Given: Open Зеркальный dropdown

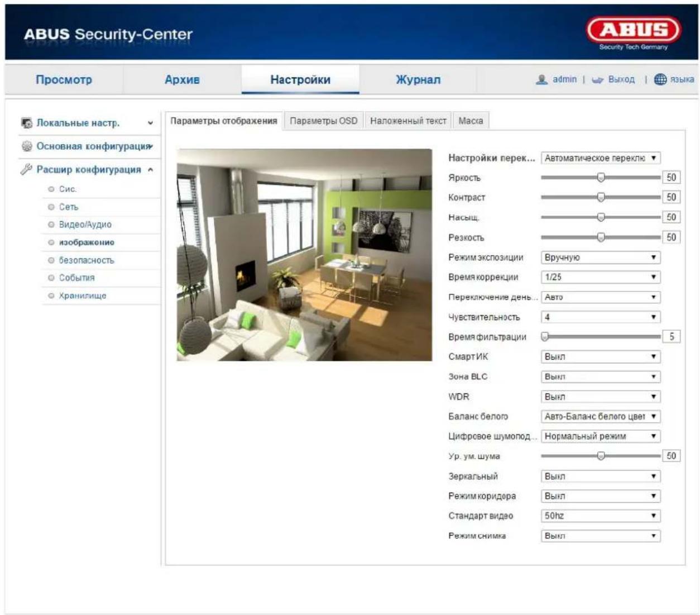Looking at the screenshot, I should coord(601,476).
